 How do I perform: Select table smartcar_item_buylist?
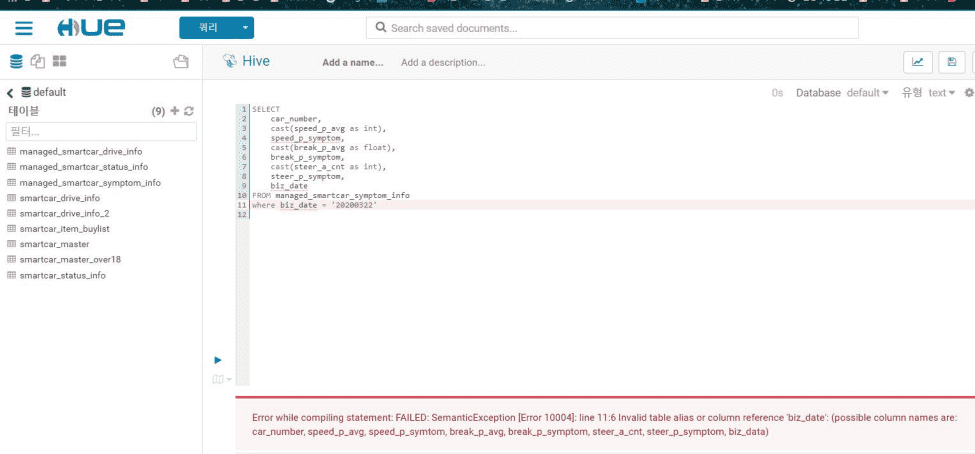point(65,229)
